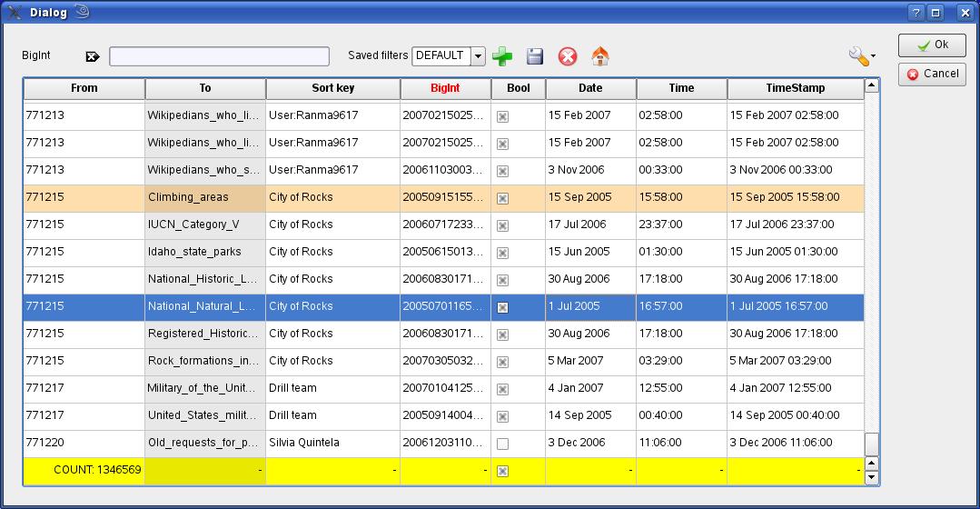Screen dimensions: 980x509
Task: Toggle the Bool checkbox in the Military_of_the_Unit row
Action: (502, 390)
